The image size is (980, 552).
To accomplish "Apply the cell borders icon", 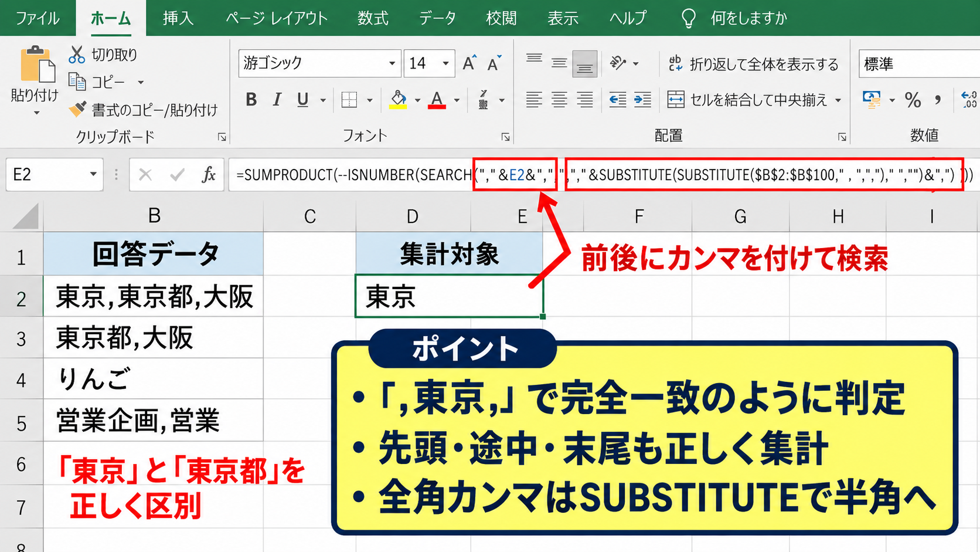I will click(x=349, y=100).
